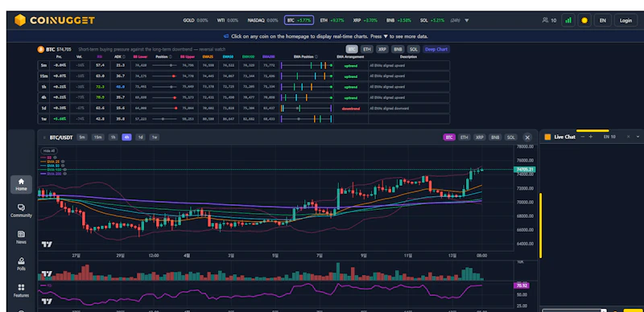Click the Position info icon in table header
Screen dimensions: 644x312
(170, 56)
